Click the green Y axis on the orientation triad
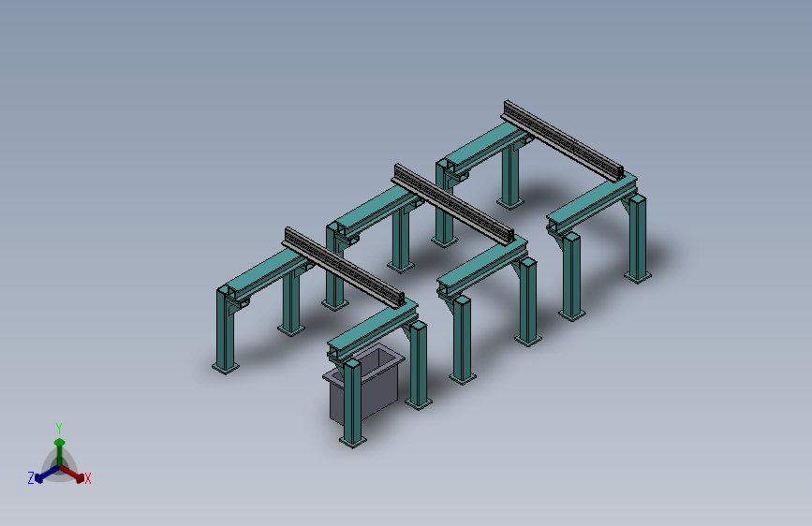Viewport: 812px width, 526px height. click(60, 452)
